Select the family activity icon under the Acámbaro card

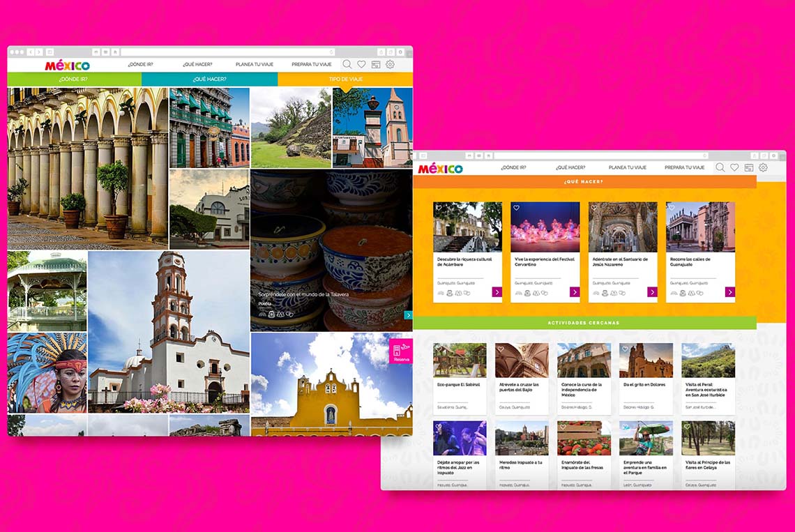point(458,293)
